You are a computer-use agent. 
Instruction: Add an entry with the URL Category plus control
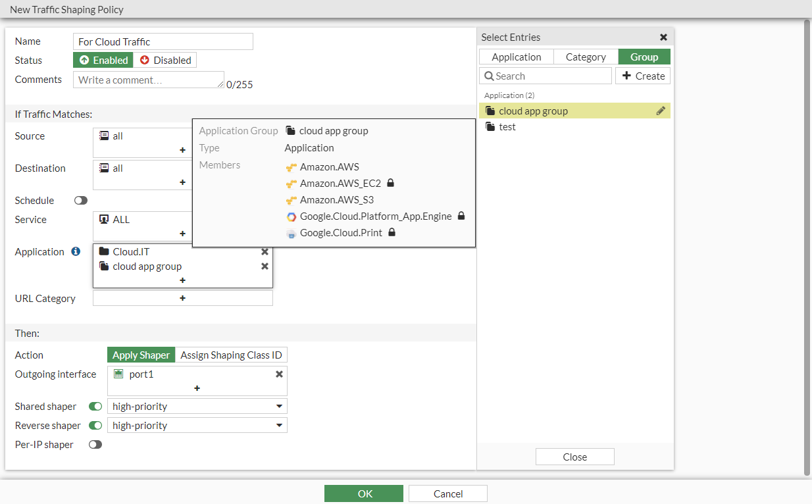[182, 297]
